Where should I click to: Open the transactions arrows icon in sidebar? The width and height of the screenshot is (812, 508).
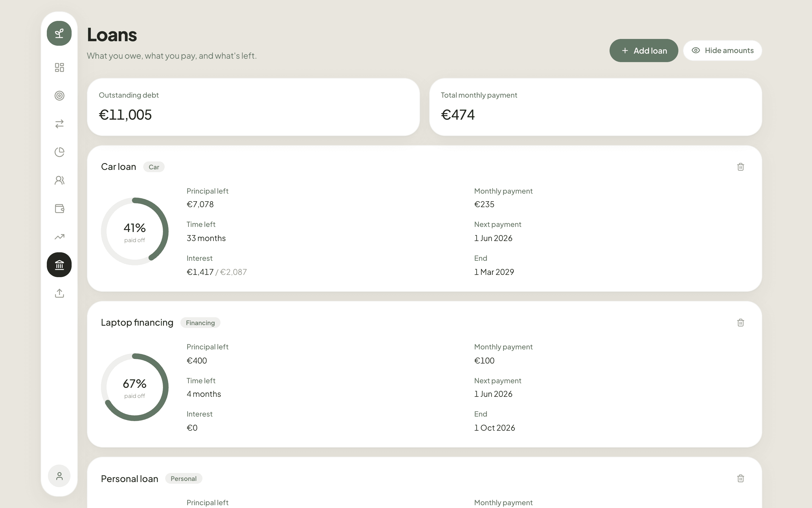(59, 124)
